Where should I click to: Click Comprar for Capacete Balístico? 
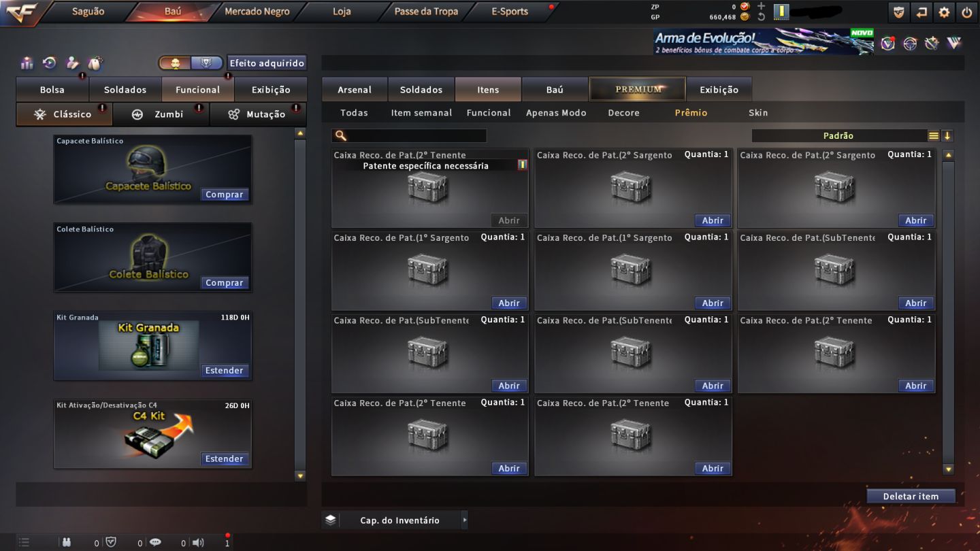tap(225, 195)
